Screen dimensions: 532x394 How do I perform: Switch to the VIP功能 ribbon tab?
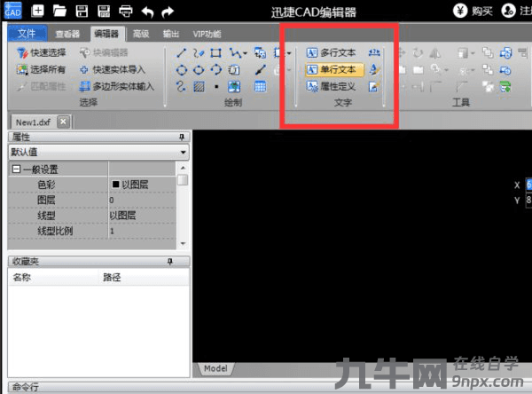click(207, 34)
